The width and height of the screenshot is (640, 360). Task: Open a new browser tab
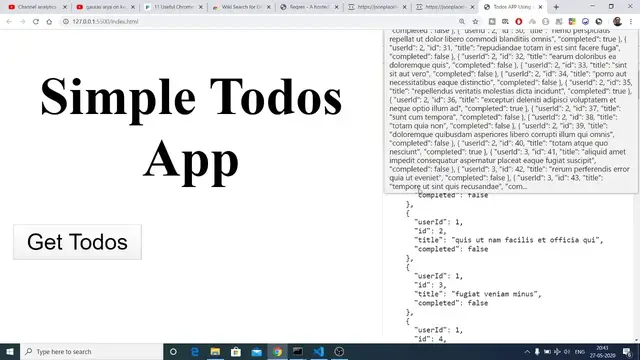pos(556,7)
